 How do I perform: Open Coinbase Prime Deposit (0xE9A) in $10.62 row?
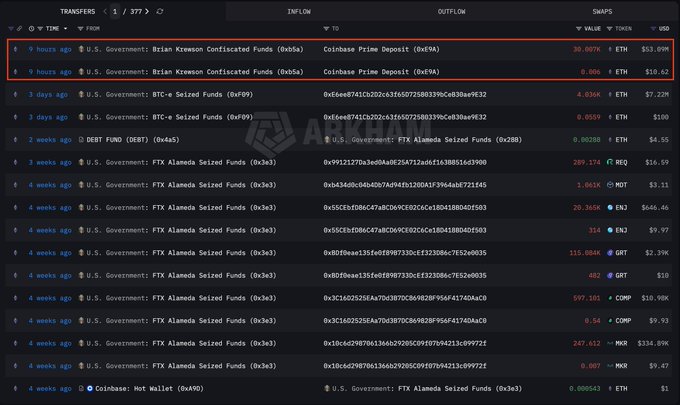point(381,72)
